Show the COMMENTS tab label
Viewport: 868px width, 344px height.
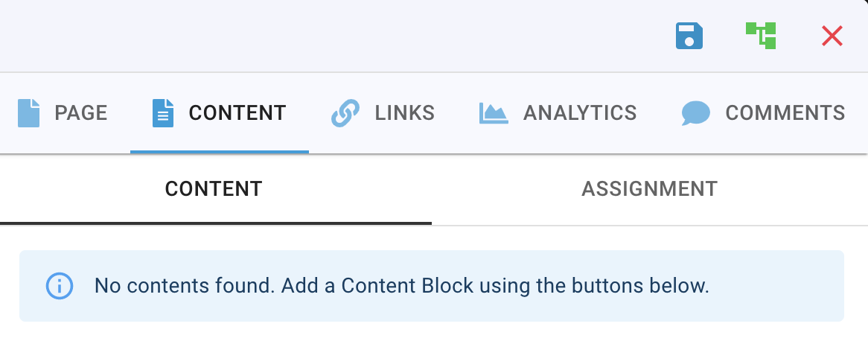[x=785, y=113]
